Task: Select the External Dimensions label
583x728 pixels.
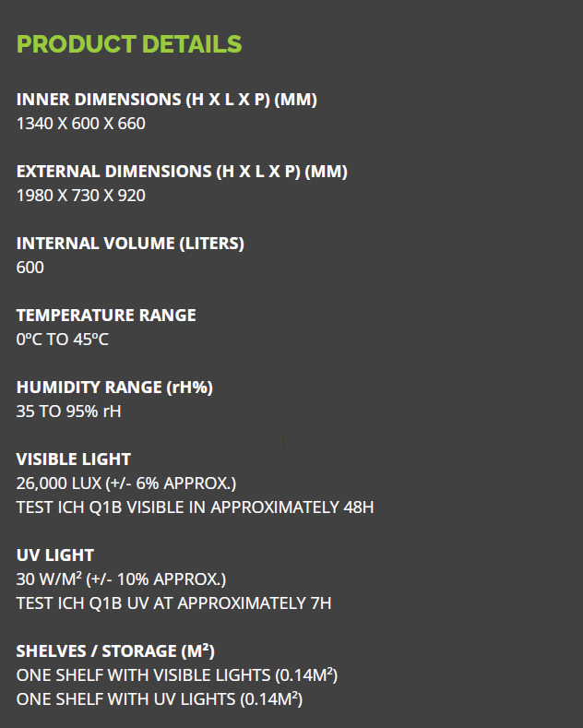Action: (182, 172)
